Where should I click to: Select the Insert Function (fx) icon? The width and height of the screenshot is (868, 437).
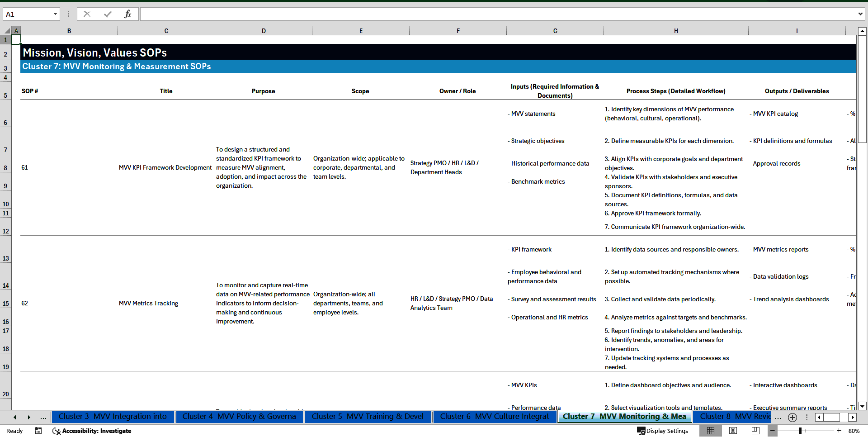[x=128, y=14]
